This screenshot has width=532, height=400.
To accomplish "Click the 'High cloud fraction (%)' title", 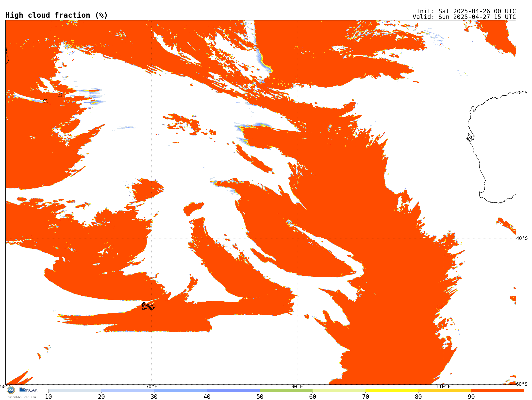I will 56,15.
